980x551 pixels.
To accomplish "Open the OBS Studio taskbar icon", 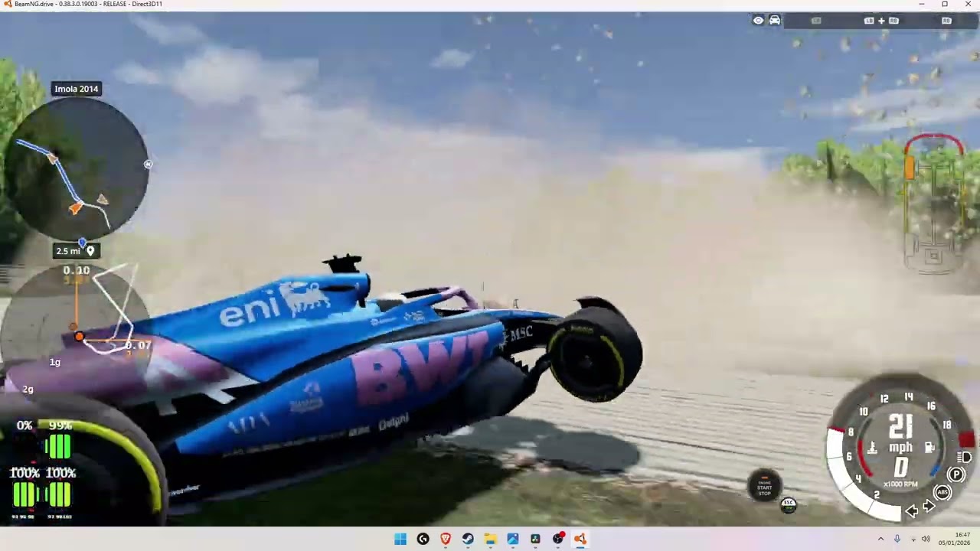I will coord(558,539).
